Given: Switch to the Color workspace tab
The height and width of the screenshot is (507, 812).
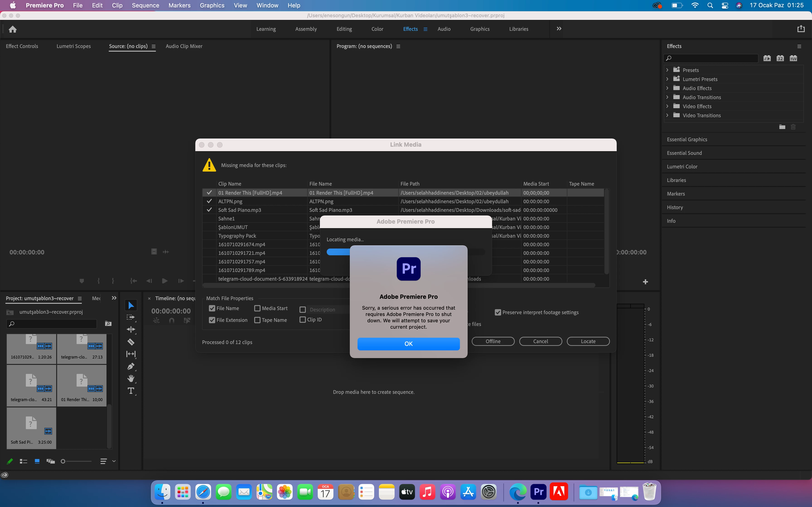Looking at the screenshot, I should coord(377,29).
